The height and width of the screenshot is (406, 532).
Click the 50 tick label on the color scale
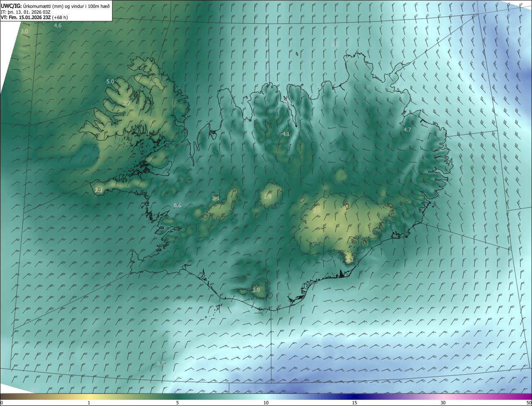pyautogui.click(x=529, y=403)
